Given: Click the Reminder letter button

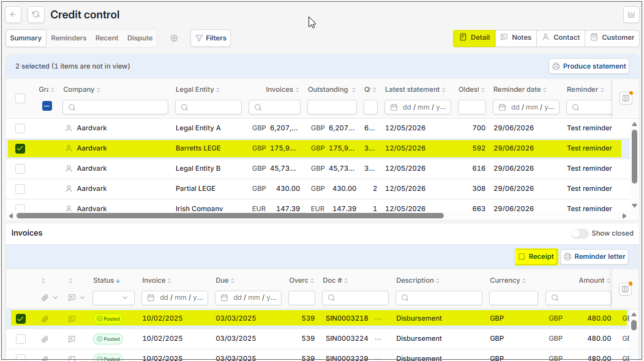Looking at the screenshot, I should [x=594, y=257].
